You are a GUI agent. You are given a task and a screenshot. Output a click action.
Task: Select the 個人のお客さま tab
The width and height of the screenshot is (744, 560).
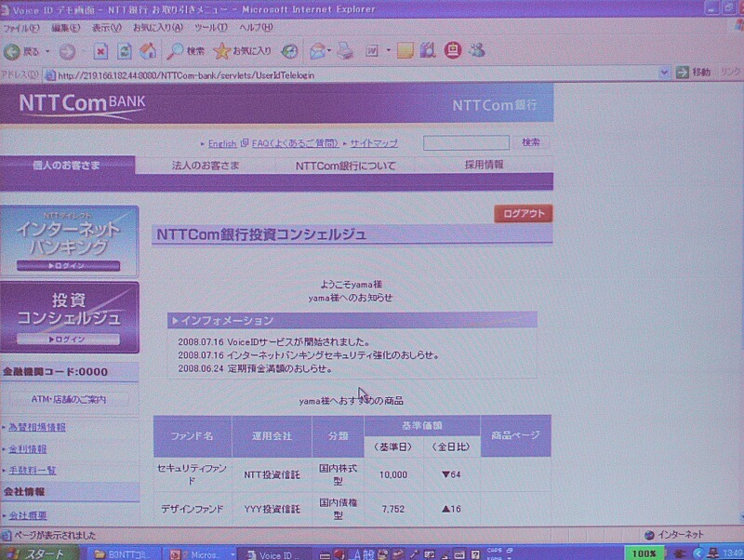(x=67, y=166)
